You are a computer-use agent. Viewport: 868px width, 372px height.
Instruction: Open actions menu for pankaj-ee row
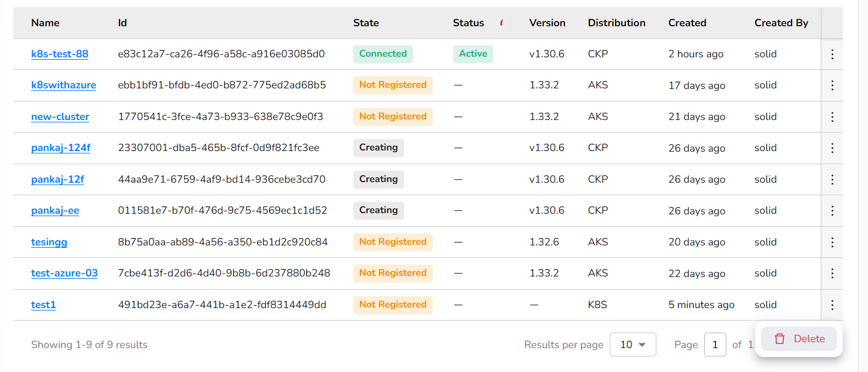(832, 211)
